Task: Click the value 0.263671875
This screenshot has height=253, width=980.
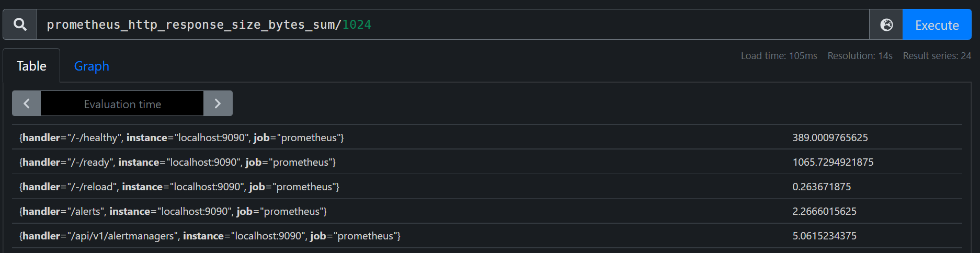Action: [822, 187]
